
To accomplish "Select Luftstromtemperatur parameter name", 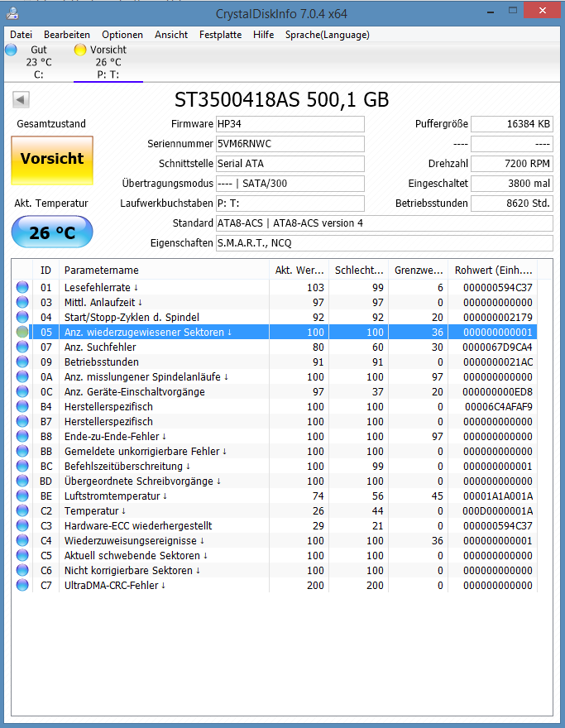I will pos(116,496).
